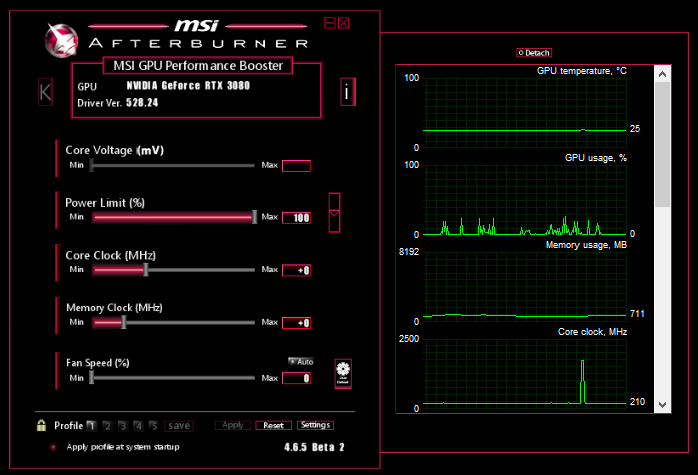698x475 pixels.
Task: Click the MSI GPU Performance Booster title
Action: (198, 65)
